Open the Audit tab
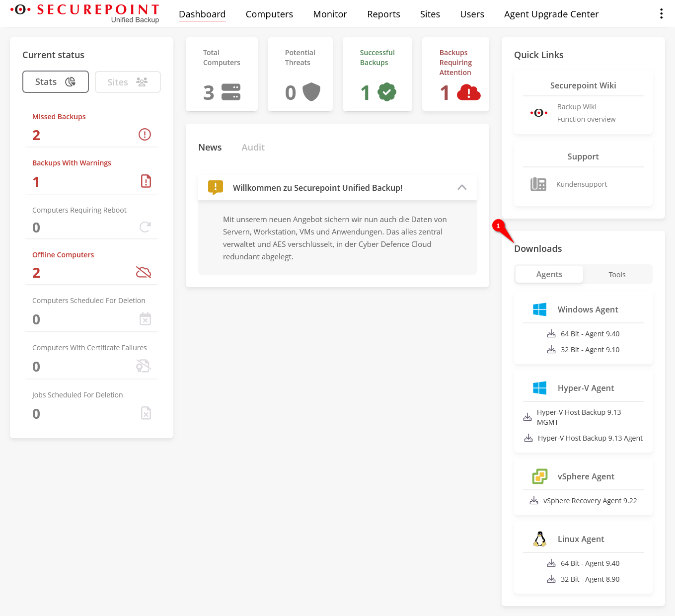This screenshot has height=616, width=675. 253,148
